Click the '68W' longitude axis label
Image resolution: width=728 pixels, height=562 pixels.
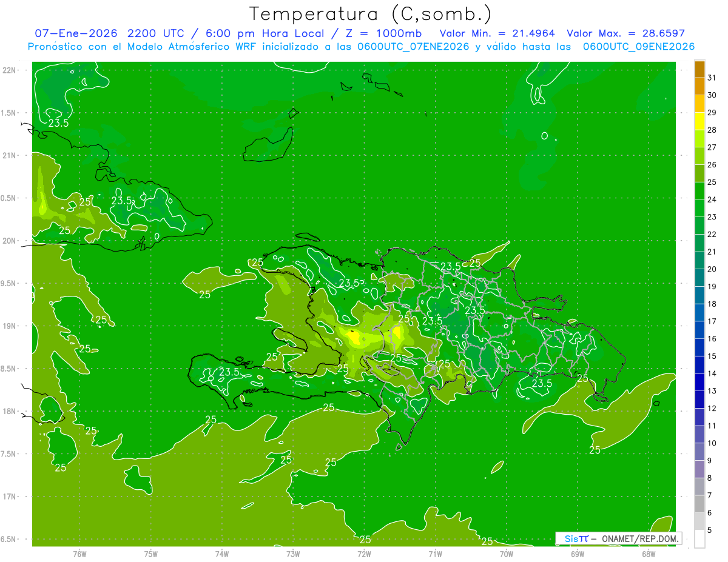pos(649,554)
